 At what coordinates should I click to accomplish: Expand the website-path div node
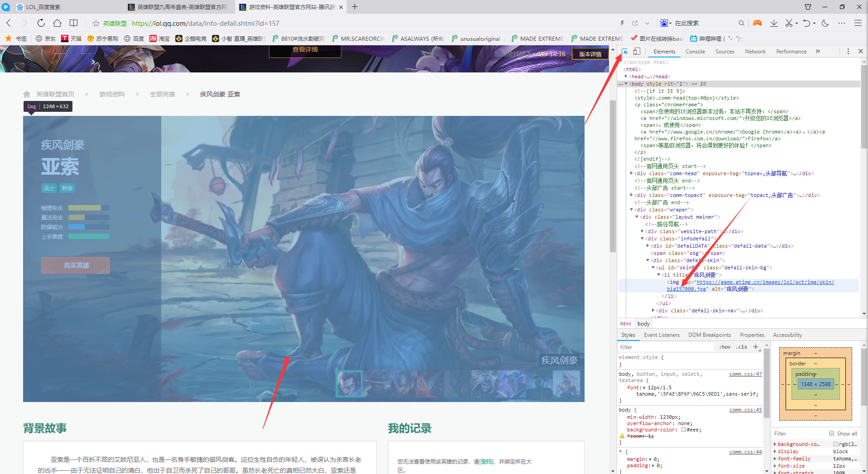coord(642,231)
